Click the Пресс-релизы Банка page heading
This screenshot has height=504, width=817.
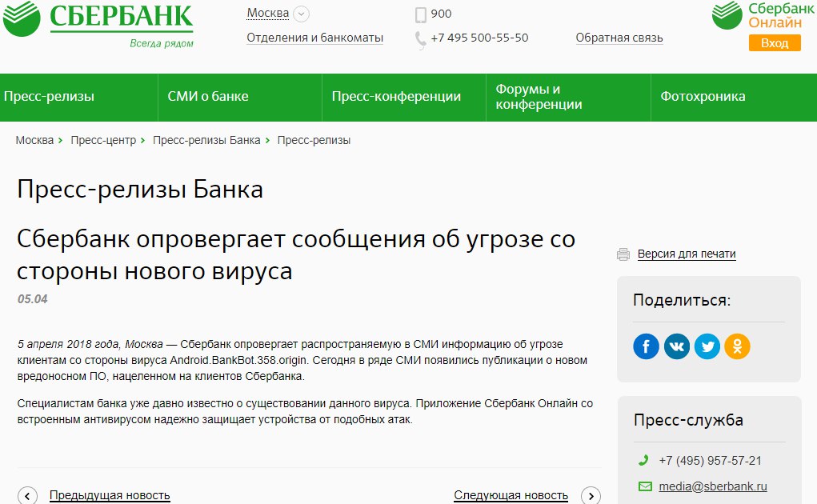pos(140,189)
